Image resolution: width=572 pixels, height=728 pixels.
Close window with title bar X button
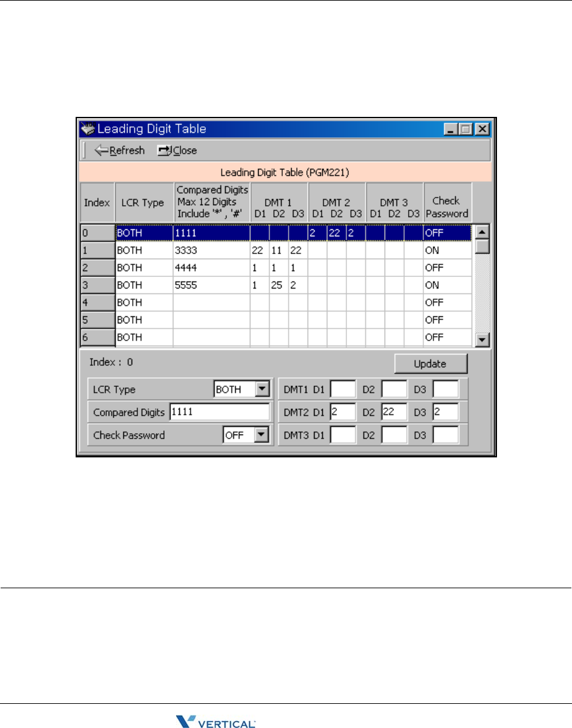coord(482,129)
